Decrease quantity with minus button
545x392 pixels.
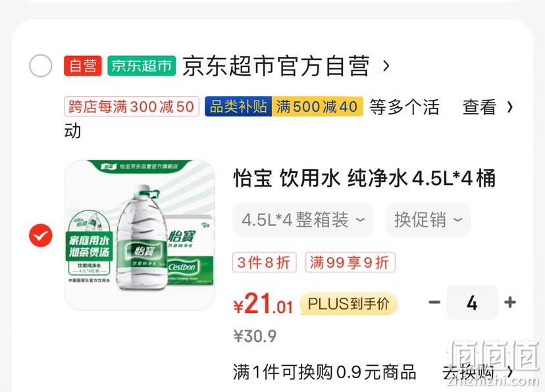[x=434, y=303]
